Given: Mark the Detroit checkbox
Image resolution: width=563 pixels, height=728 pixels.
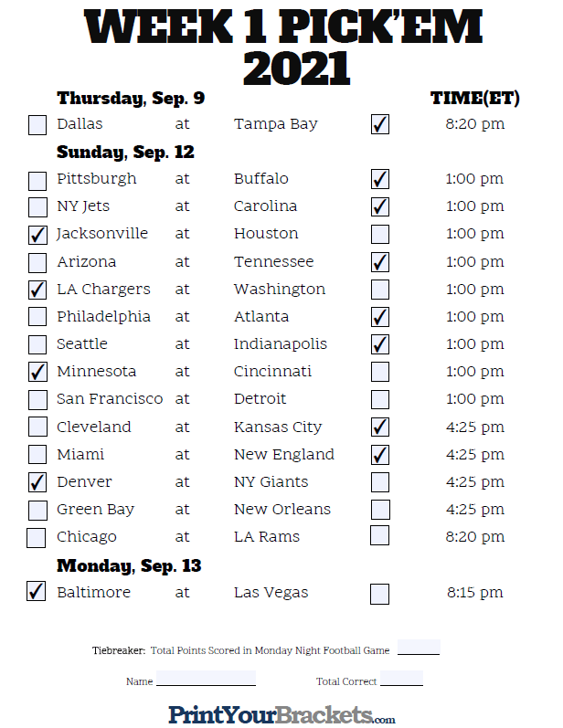Looking at the screenshot, I should (380, 399).
